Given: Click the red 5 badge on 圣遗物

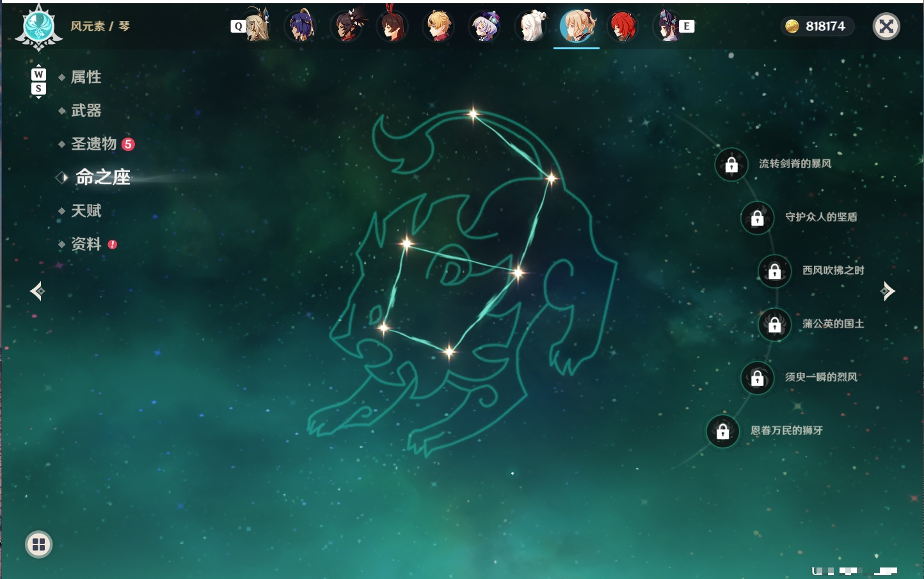Looking at the screenshot, I should 128,144.
